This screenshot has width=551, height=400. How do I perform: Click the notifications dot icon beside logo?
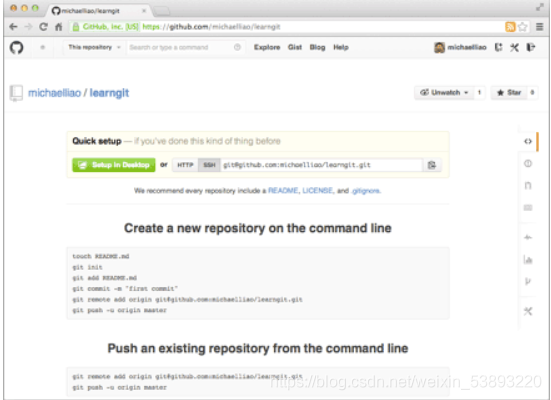tap(43, 47)
